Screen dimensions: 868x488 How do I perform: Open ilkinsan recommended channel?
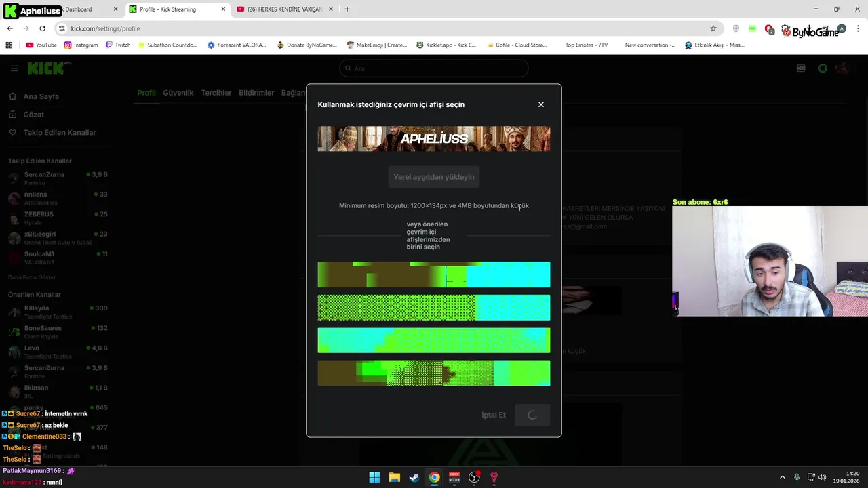(x=58, y=391)
